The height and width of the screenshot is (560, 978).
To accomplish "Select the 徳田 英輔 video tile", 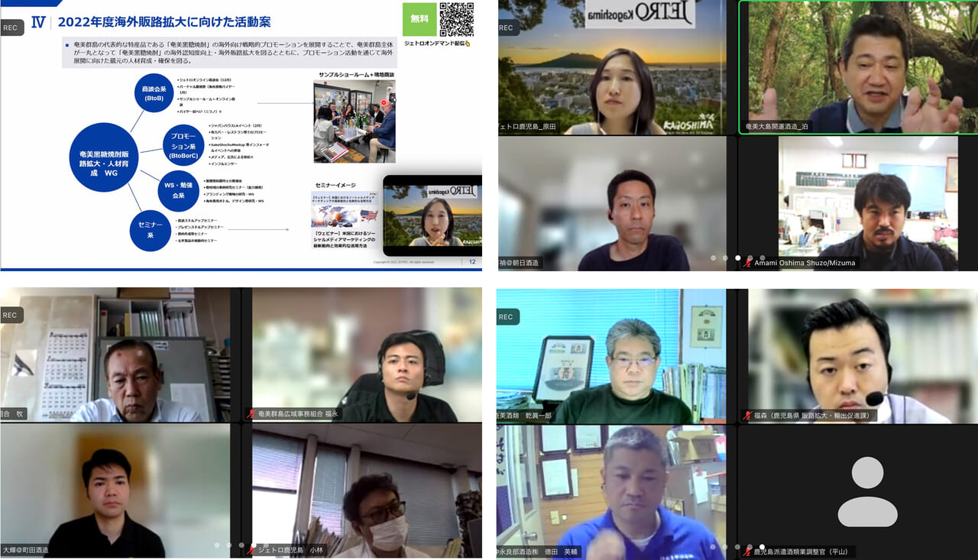I will pyautogui.click(x=611, y=493).
